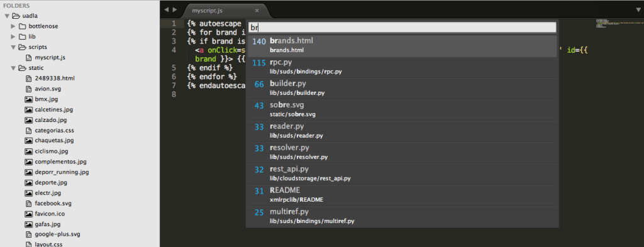Image resolution: width=644 pixels, height=247 pixels.
Task: Click the lib folder icon
Action: pyautogui.click(x=22, y=36)
